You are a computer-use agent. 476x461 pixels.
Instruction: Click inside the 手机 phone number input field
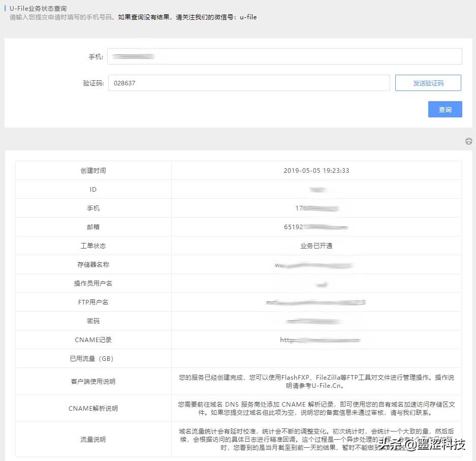284,56
